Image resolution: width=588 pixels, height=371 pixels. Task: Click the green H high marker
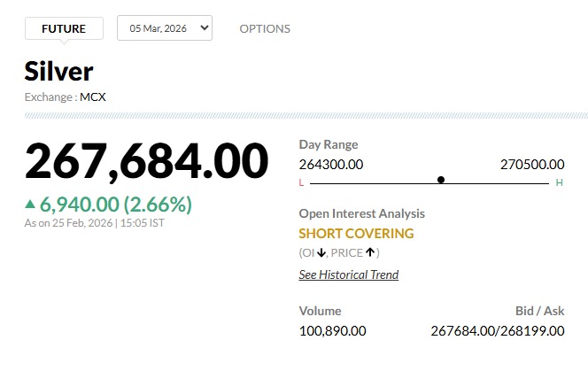pyautogui.click(x=559, y=182)
